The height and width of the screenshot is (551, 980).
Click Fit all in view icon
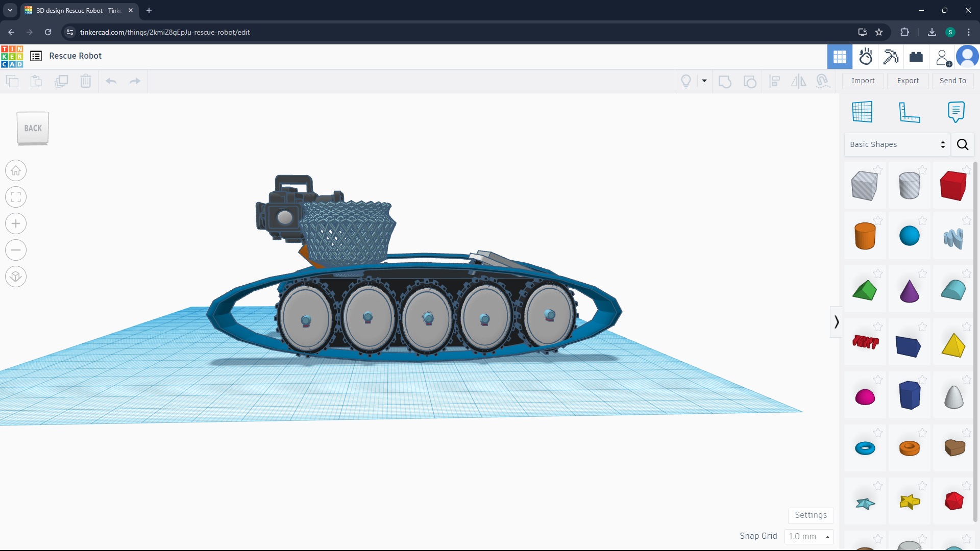pos(16,197)
